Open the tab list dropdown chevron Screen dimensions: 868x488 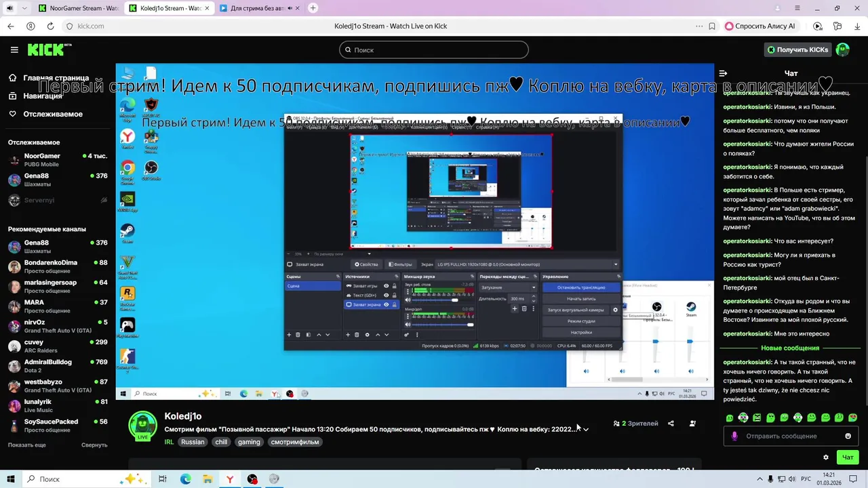25,8
